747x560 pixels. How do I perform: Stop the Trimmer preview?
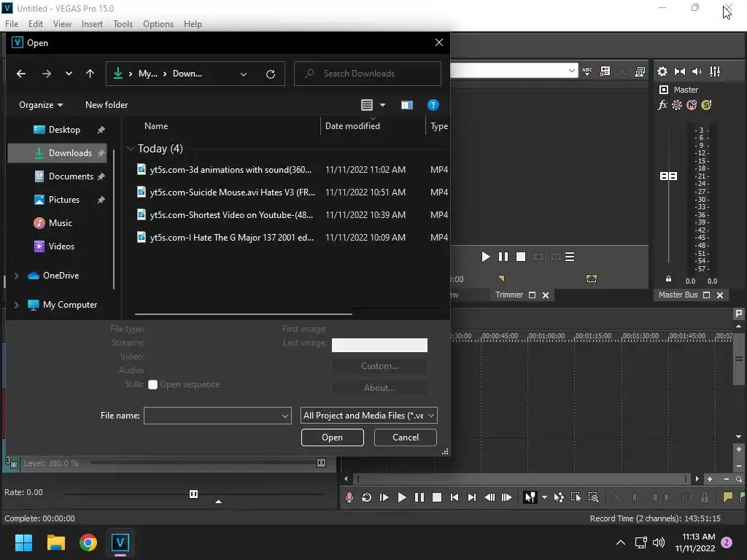521,257
